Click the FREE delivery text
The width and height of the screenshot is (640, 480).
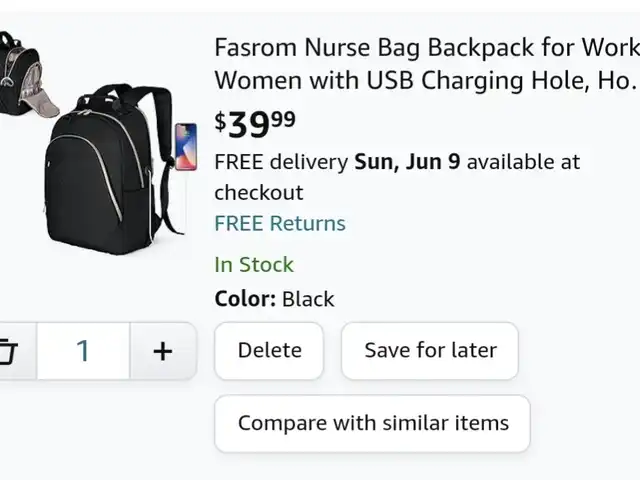pos(281,162)
